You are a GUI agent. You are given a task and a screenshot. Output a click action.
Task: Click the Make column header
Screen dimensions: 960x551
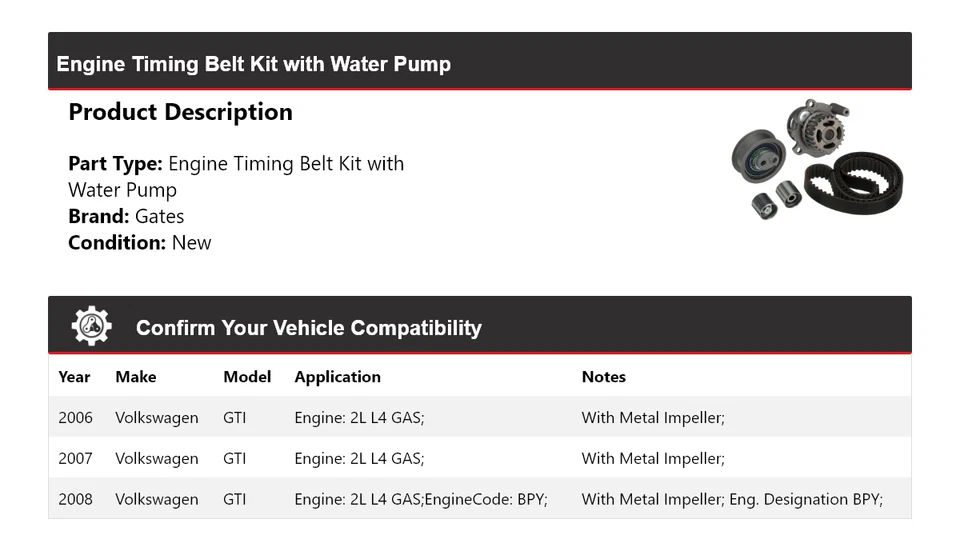(x=135, y=377)
